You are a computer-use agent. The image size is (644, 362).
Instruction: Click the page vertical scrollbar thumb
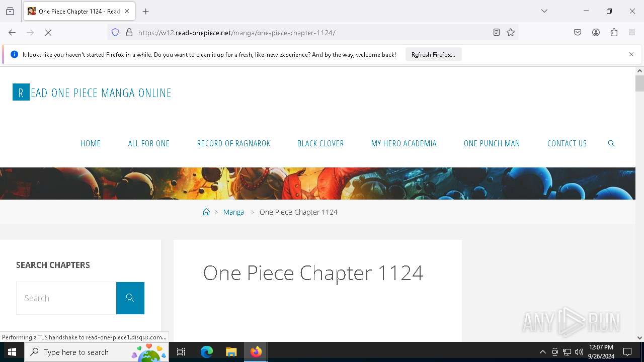click(x=639, y=83)
